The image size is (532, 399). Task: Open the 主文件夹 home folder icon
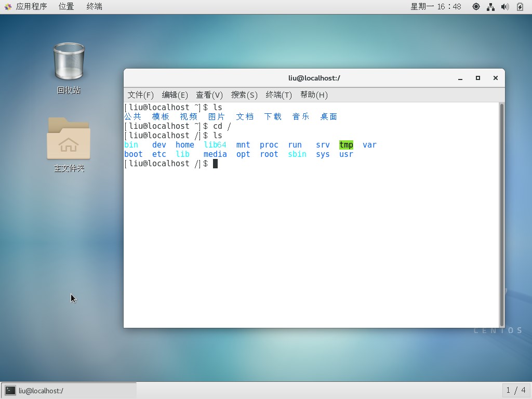click(69, 139)
